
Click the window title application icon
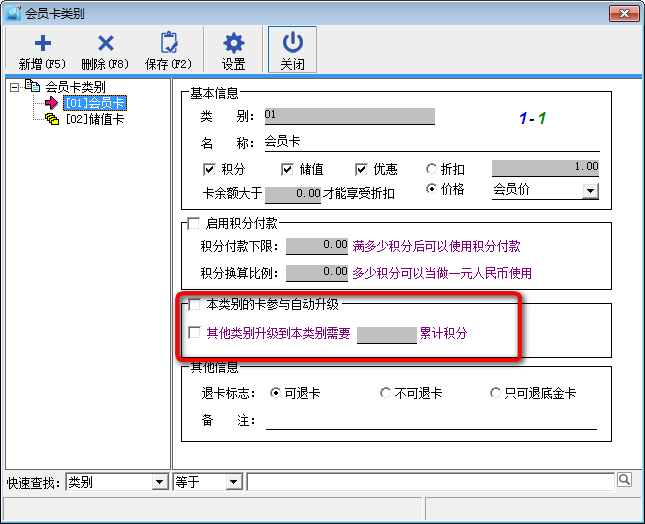coord(14,13)
